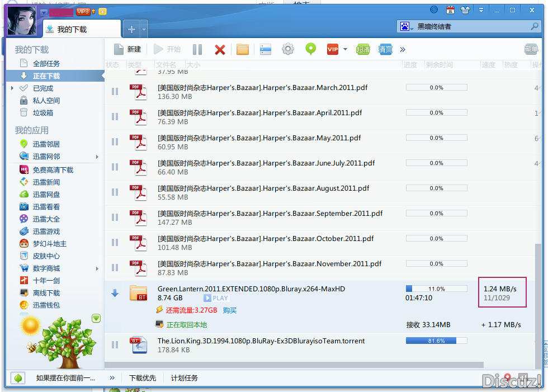Screen dimensions: 548x392
Task: Click pause status icon for Harper's.Bazaar.August.2011.pdf
Action: point(115,192)
